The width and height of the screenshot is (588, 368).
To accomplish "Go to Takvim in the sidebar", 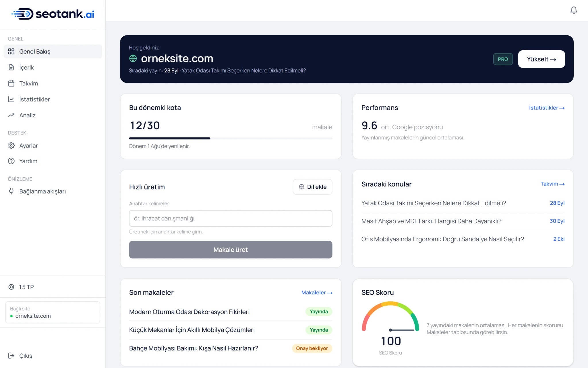I will [53, 83].
